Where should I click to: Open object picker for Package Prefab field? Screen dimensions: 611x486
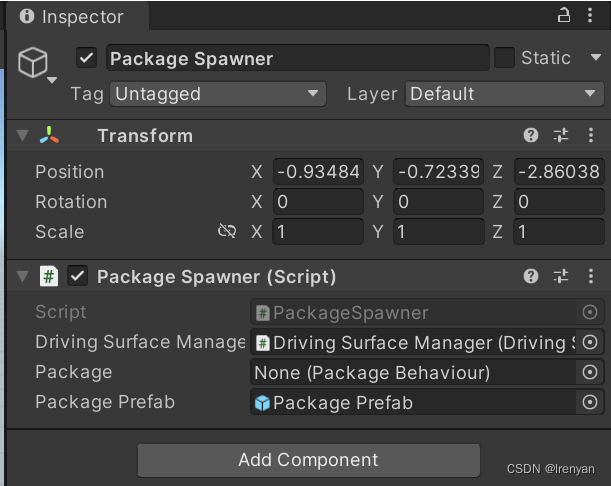(590, 403)
